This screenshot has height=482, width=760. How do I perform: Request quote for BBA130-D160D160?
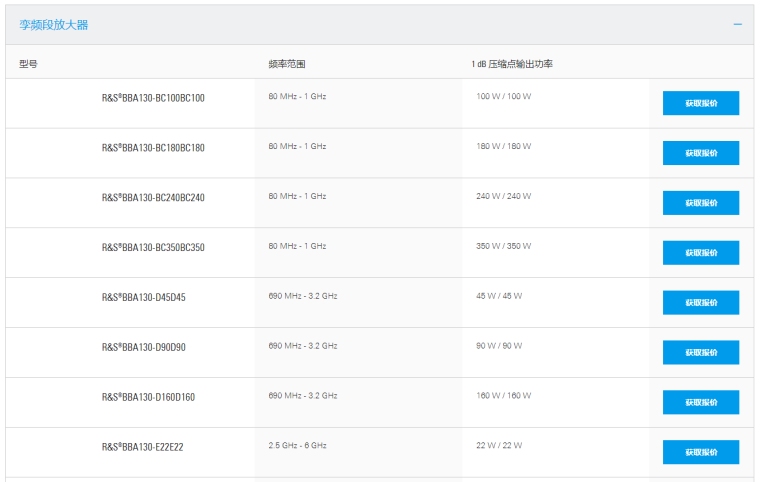click(x=700, y=402)
